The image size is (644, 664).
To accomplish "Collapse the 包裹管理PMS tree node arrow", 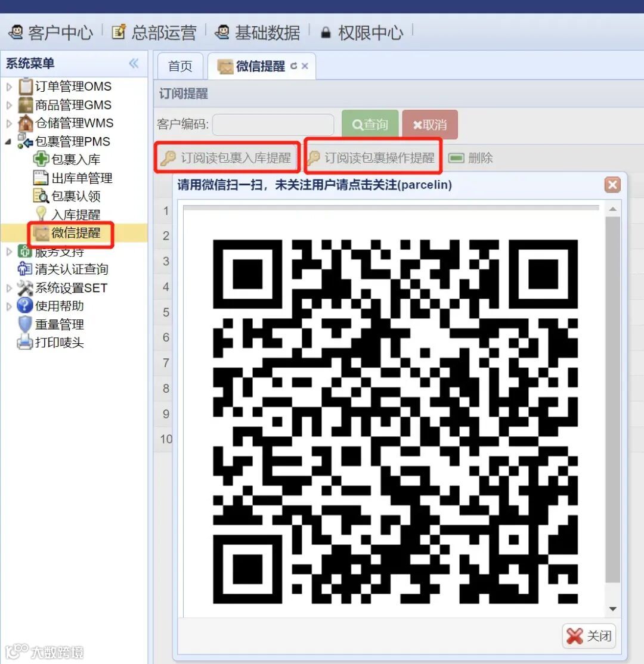I will [8, 142].
